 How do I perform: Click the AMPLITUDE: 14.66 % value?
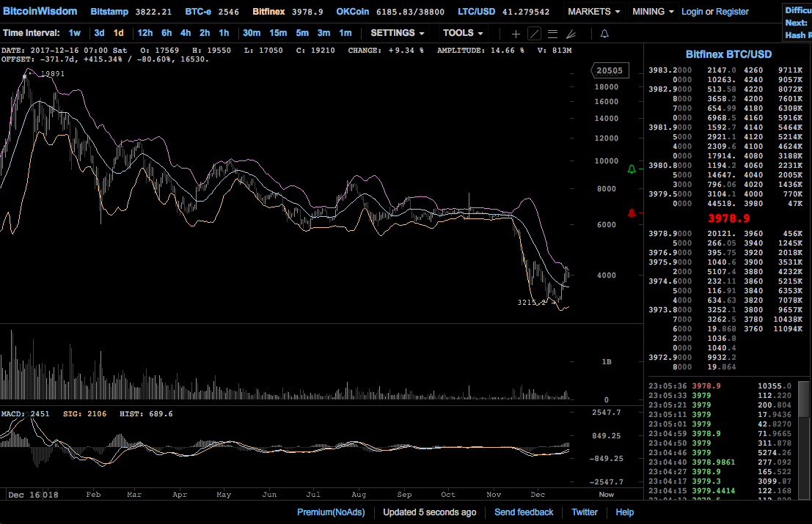click(x=480, y=50)
